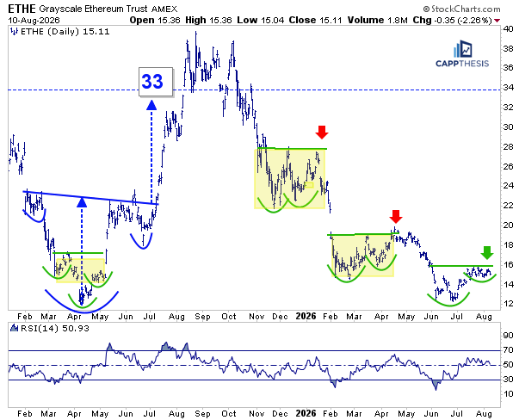Click the Nov label under the RSI panel
Image resolution: width=519 pixels, height=420 pixels.
[256, 414]
